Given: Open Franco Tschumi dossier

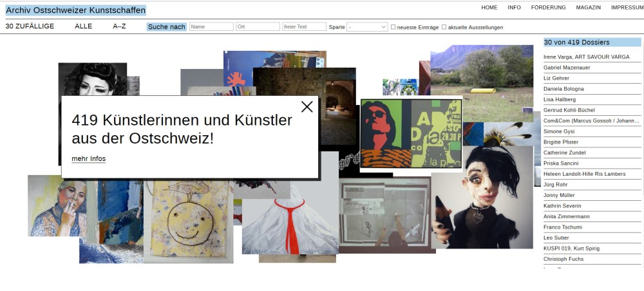Looking at the screenshot, I should [592, 227].
